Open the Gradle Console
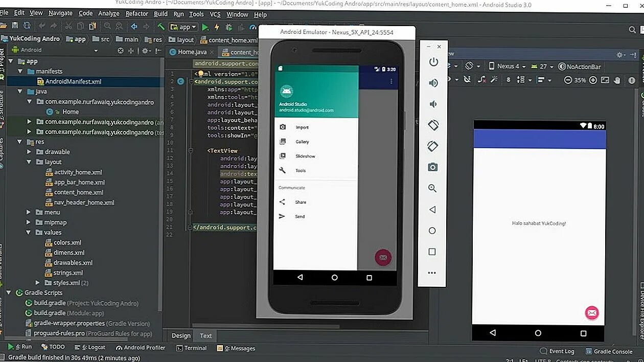This screenshot has height=362, width=644. coord(609,351)
